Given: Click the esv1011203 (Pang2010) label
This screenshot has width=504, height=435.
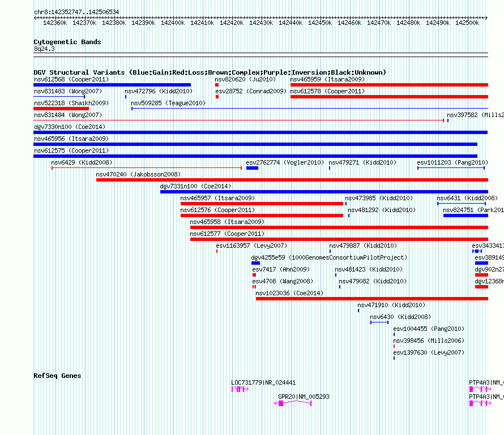Looking at the screenshot, I should tap(452, 162).
